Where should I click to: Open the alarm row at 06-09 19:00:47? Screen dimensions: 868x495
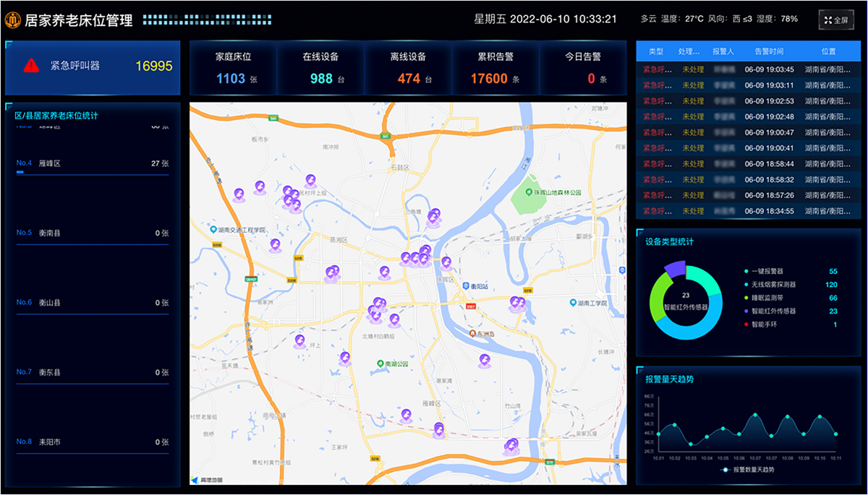(749, 133)
